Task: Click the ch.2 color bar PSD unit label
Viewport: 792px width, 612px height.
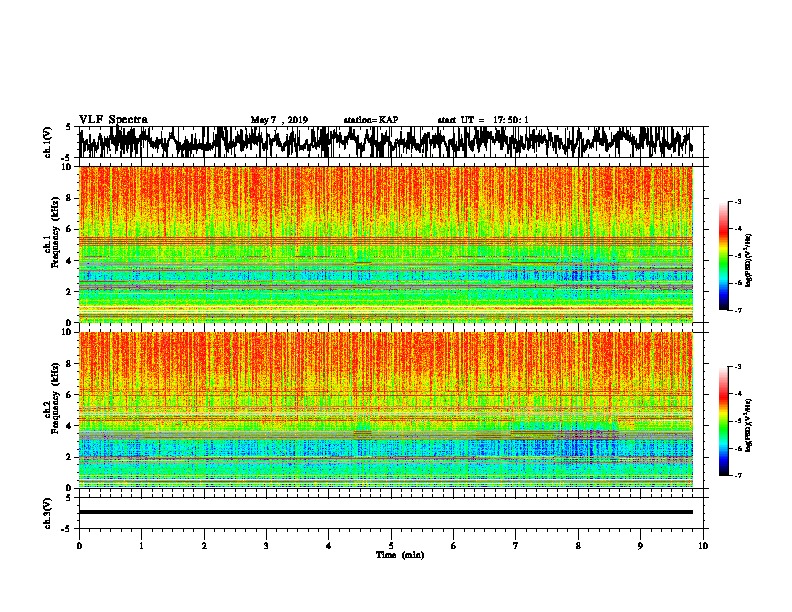Action: [x=748, y=425]
